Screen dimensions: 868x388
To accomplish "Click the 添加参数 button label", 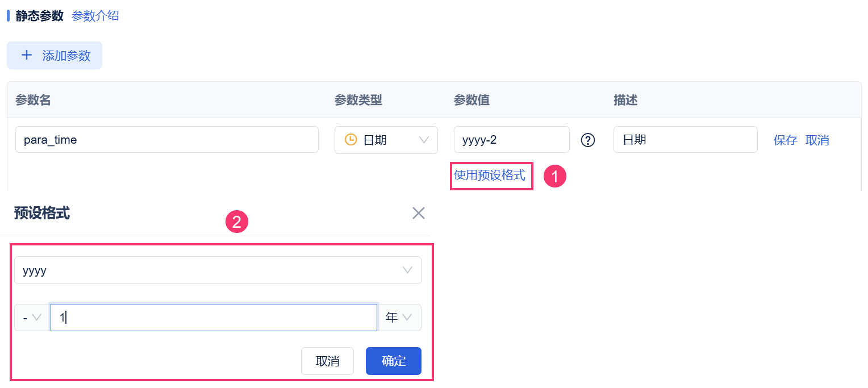I will point(66,56).
